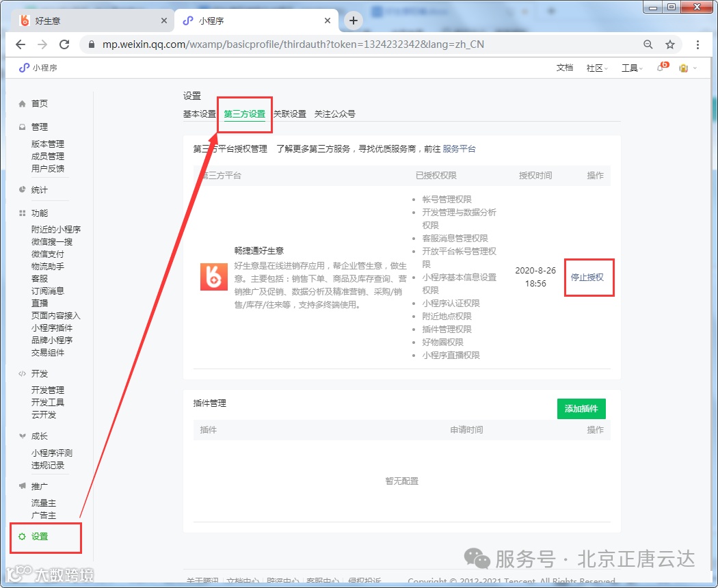718x588 pixels.
Task: Open 订阅消息
Action: 48,291
